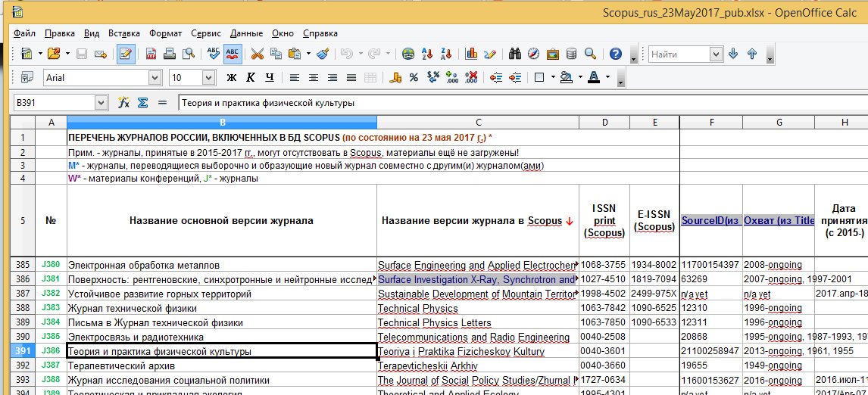
Task: Click the Cut scissors icon
Action: [x=258, y=54]
